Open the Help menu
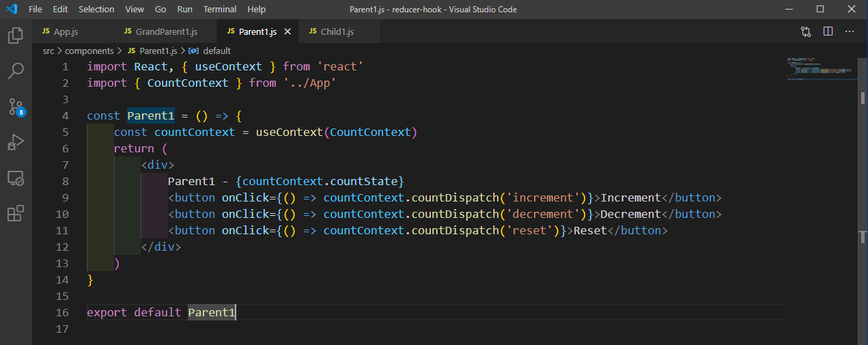The height and width of the screenshot is (345, 868). 256,9
